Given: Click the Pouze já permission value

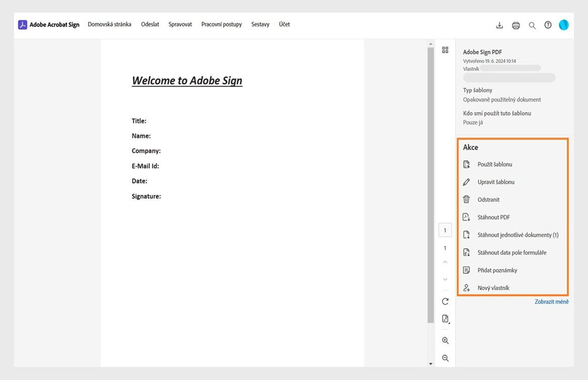Looking at the screenshot, I should pyautogui.click(x=473, y=122).
